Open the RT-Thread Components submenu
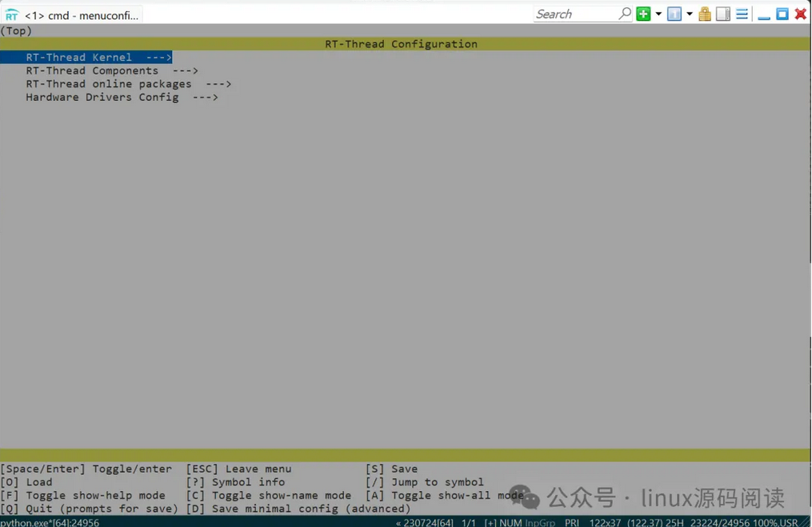The width and height of the screenshot is (812, 527). coord(112,70)
